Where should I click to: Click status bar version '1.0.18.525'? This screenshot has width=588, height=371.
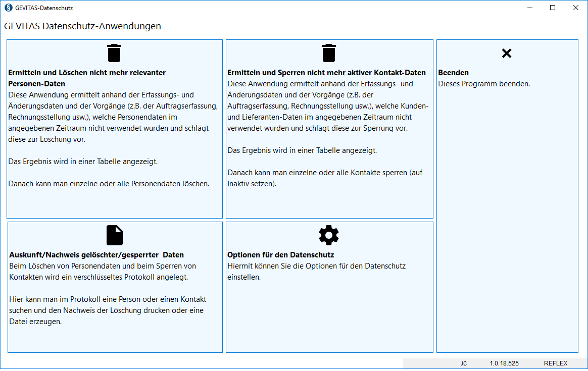tap(504, 363)
